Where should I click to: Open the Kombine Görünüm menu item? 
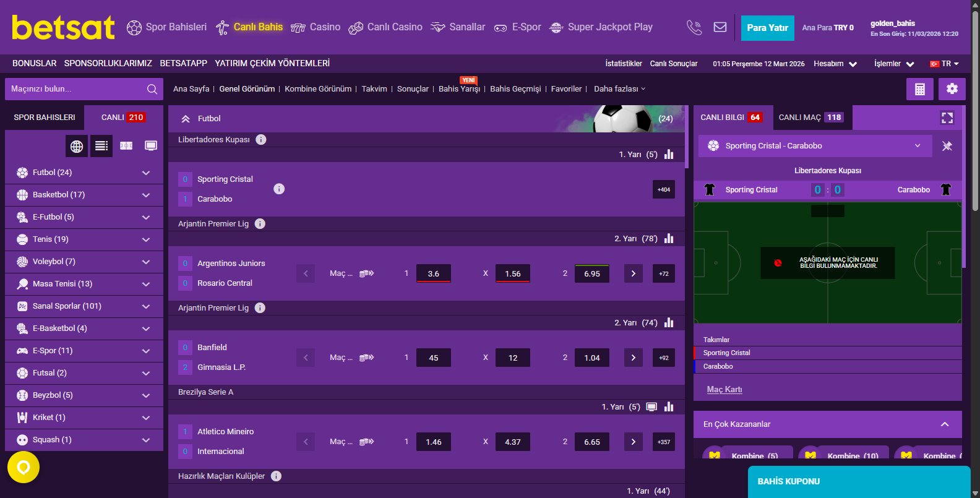(318, 89)
